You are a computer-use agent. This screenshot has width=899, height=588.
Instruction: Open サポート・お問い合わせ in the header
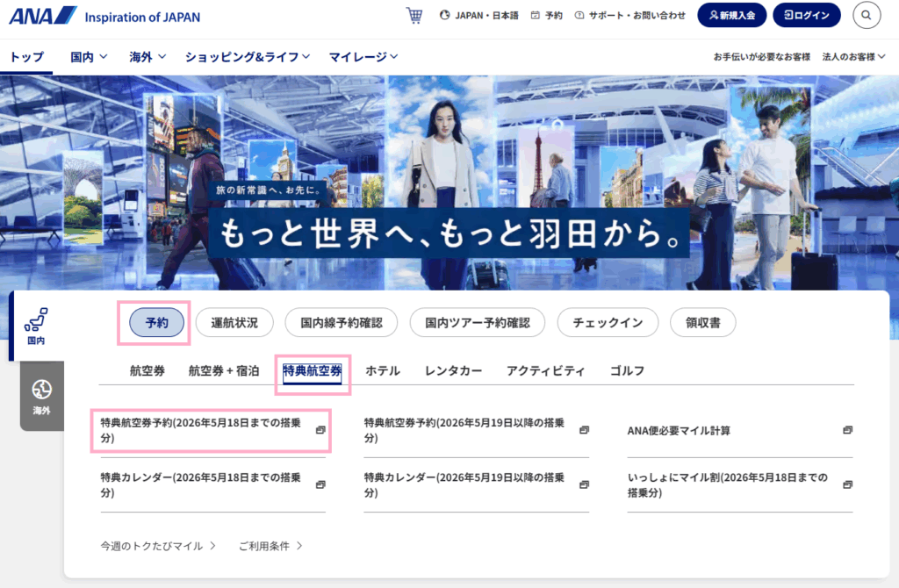(x=629, y=16)
